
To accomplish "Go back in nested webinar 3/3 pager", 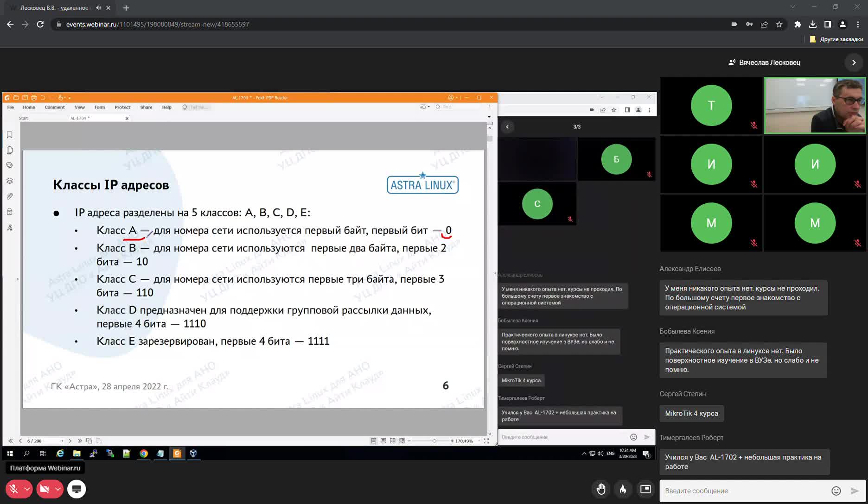I will click(507, 126).
